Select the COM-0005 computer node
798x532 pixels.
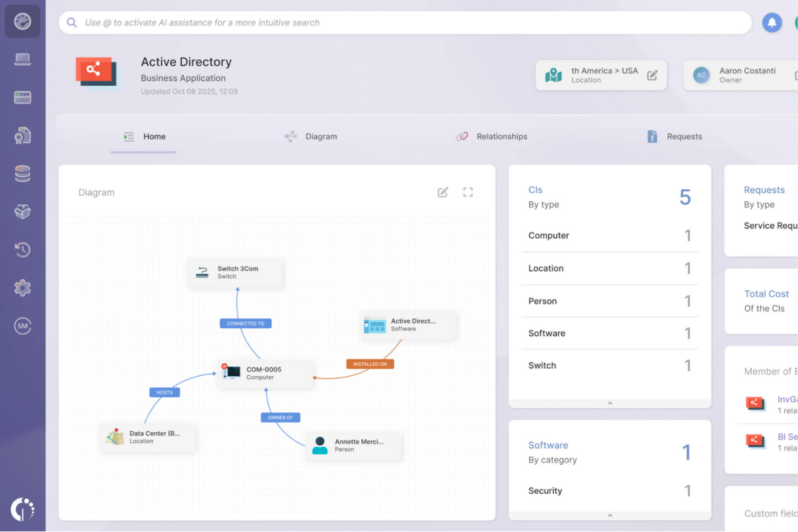tap(265, 373)
